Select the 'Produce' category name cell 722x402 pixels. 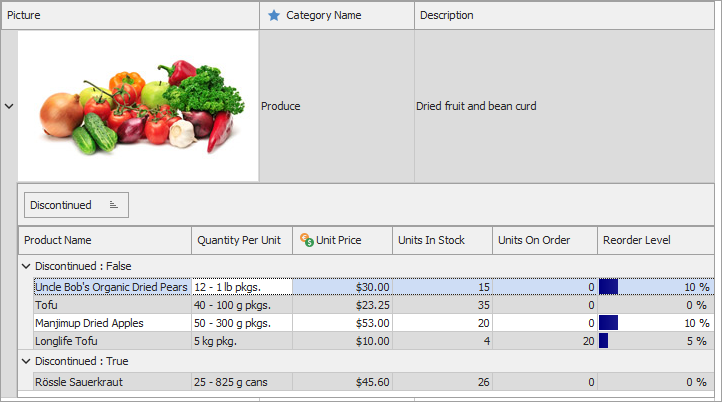(x=337, y=106)
